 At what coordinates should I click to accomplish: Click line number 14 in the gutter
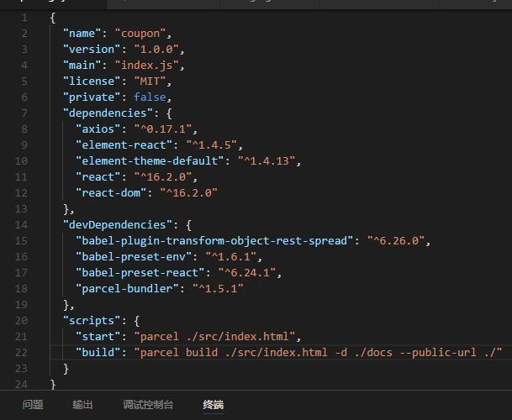click(21, 225)
